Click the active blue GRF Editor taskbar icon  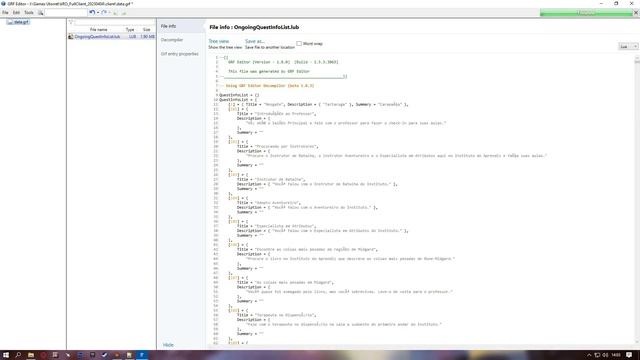(x=142, y=355)
